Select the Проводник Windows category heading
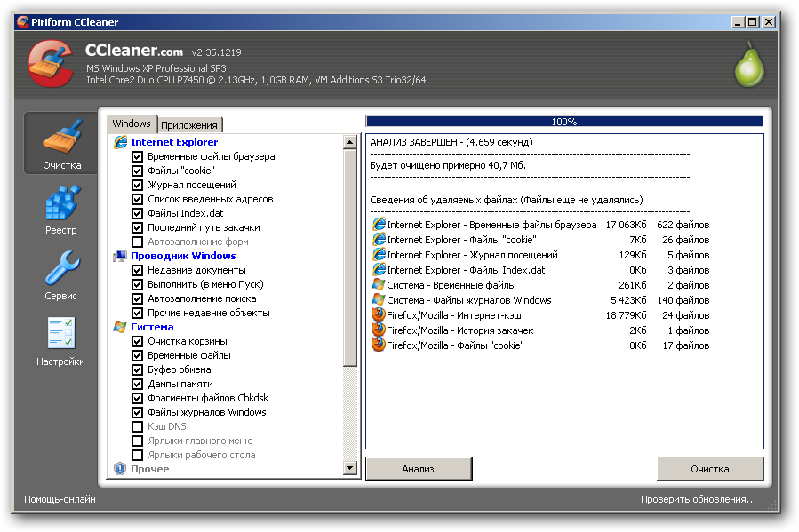This screenshot has width=799, height=532. point(183,256)
